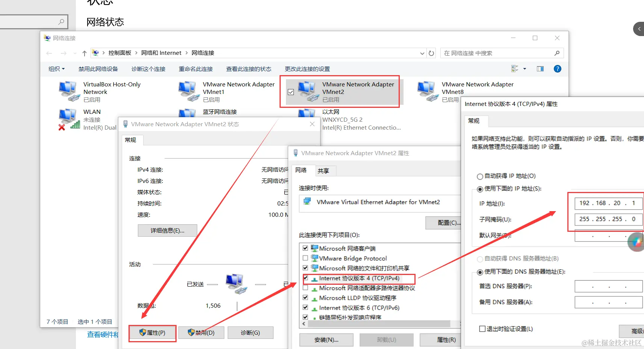Click the 禁用(D) button
This screenshot has height=349, width=644.
201,333
